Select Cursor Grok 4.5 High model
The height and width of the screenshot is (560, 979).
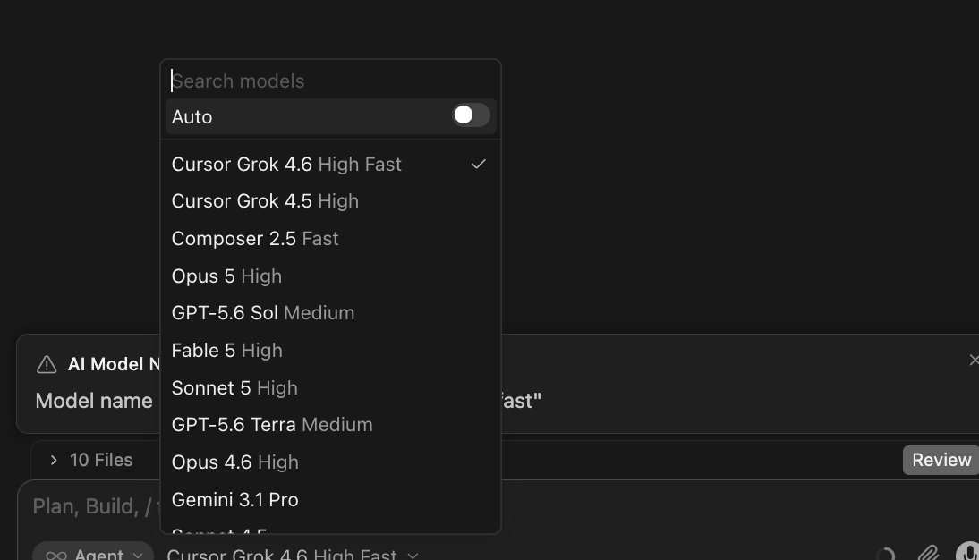(x=330, y=201)
